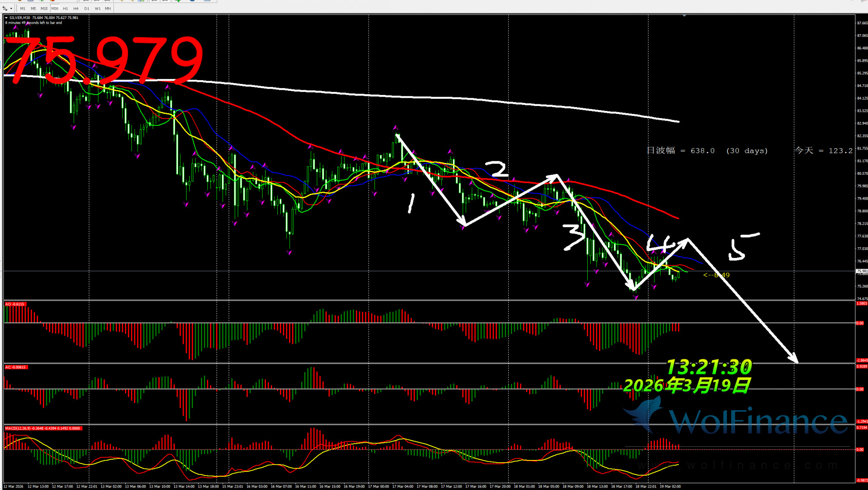Change chart period to H4
Image resolution: width=868 pixels, height=490 pixels.
(76, 8)
